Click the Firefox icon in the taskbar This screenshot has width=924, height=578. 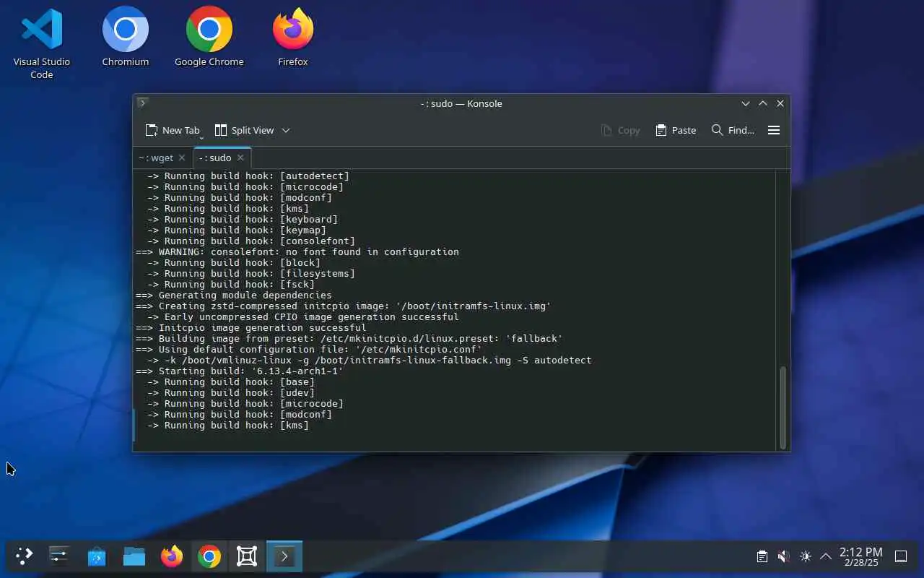[x=172, y=556]
